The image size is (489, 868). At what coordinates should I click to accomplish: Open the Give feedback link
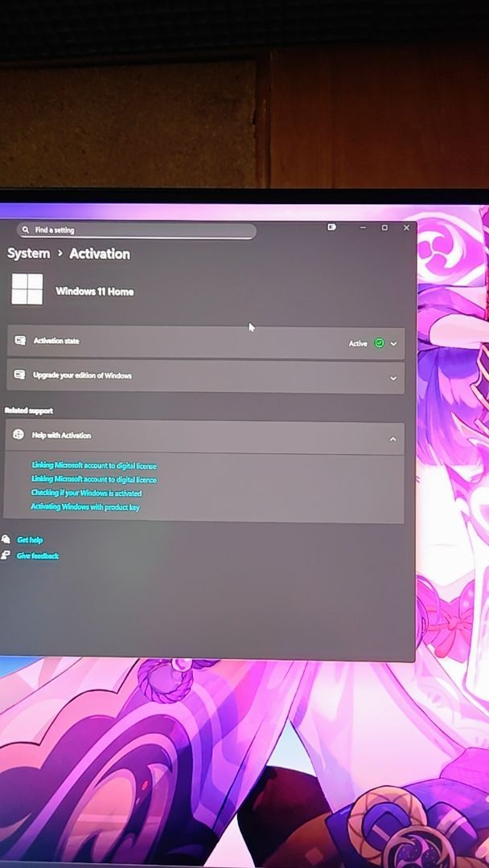38,555
